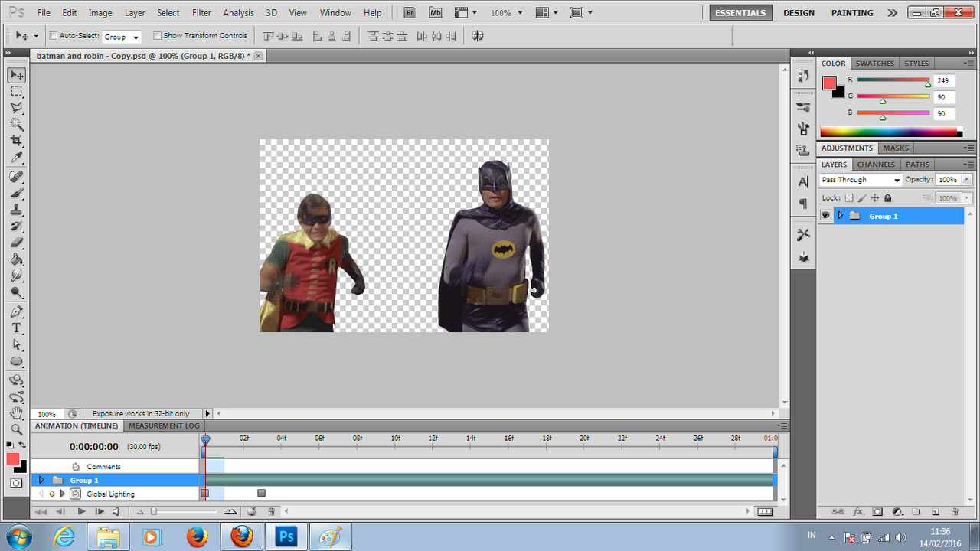Switch to the Painting workspace
The width and height of the screenshot is (980, 551).
click(x=852, y=13)
